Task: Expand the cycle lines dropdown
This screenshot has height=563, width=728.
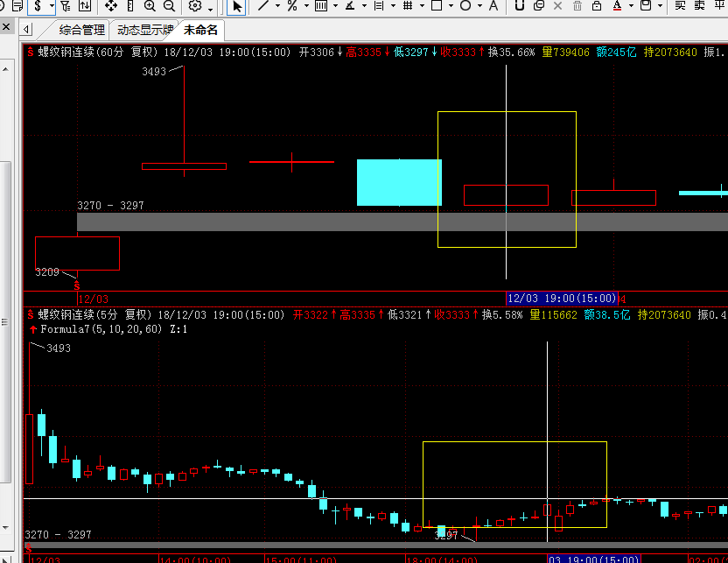Action: coord(335,6)
